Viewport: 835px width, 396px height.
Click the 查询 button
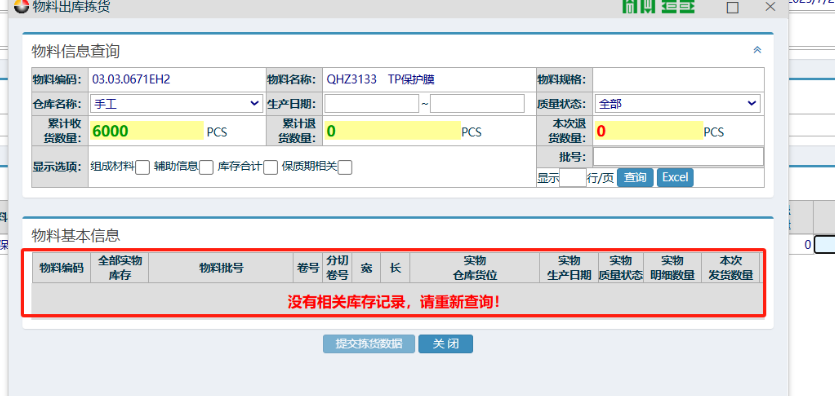(635, 177)
